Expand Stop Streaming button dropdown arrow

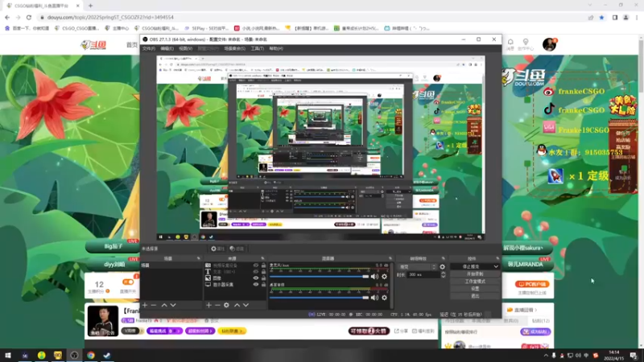tap(496, 267)
